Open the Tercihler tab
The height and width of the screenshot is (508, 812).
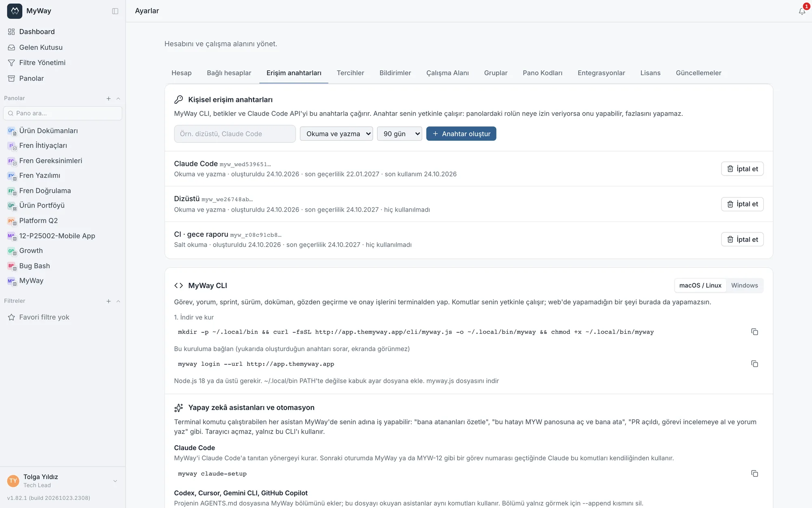point(350,73)
